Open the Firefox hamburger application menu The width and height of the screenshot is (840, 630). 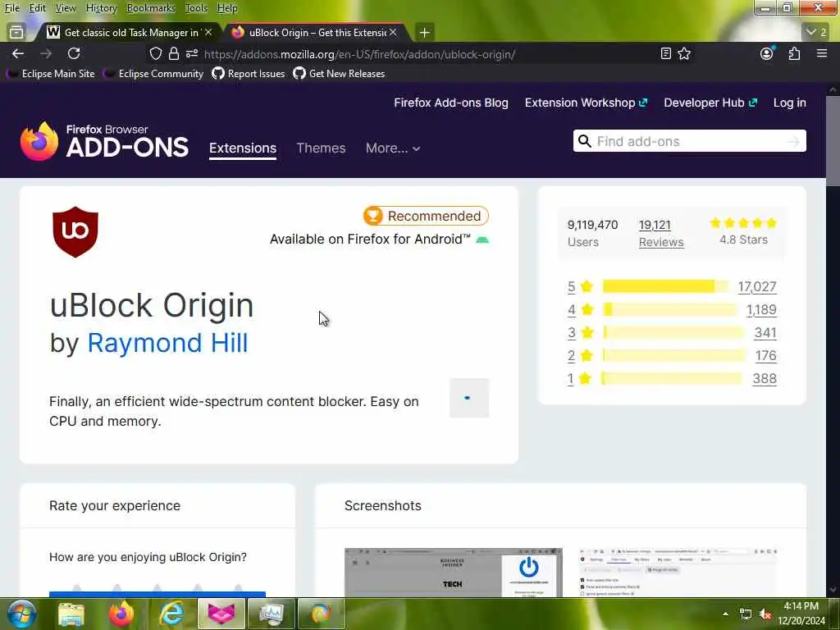pyautogui.click(x=822, y=53)
